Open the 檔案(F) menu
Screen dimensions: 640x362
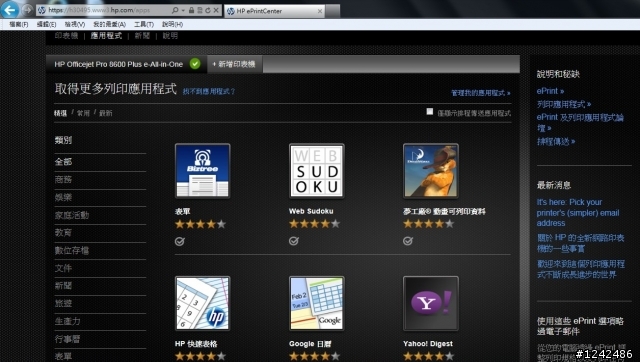pyautogui.click(x=19, y=24)
